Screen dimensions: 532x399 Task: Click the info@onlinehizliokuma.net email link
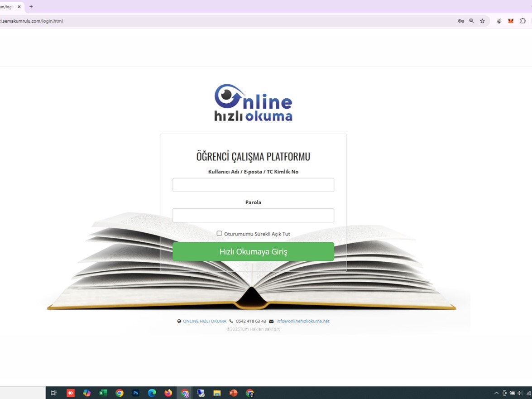pyautogui.click(x=302, y=321)
